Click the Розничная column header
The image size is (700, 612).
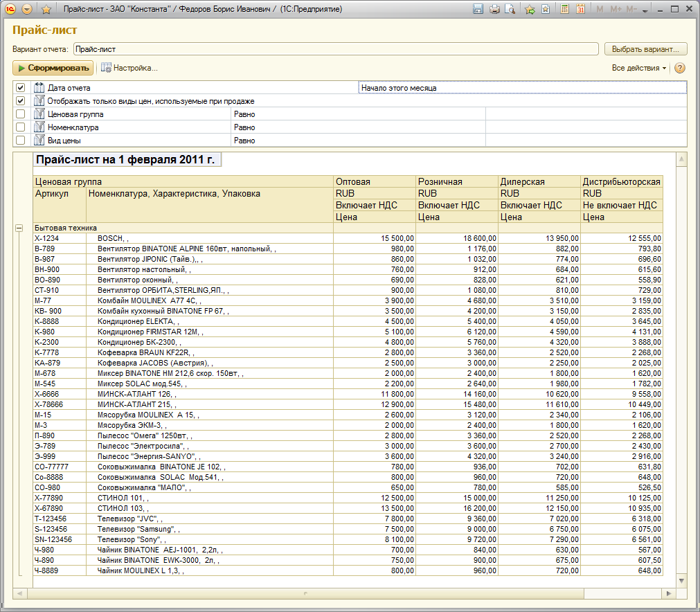point(457,181)
